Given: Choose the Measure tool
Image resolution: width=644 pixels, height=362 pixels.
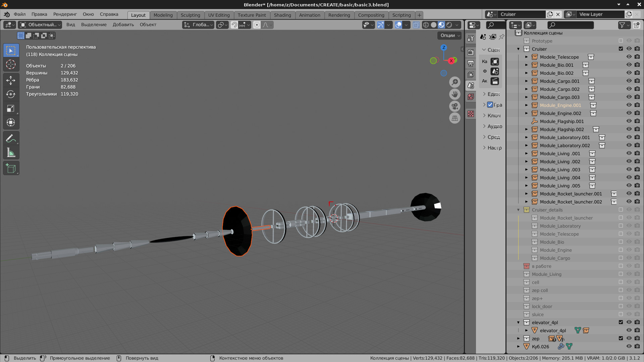Looking at the screenshot, I should [x=11, y=153].
